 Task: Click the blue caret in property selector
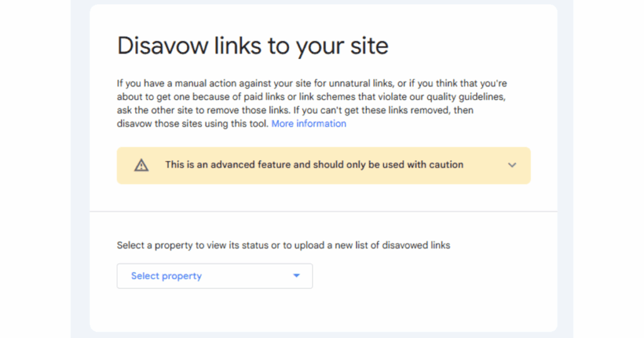point(296,276)
